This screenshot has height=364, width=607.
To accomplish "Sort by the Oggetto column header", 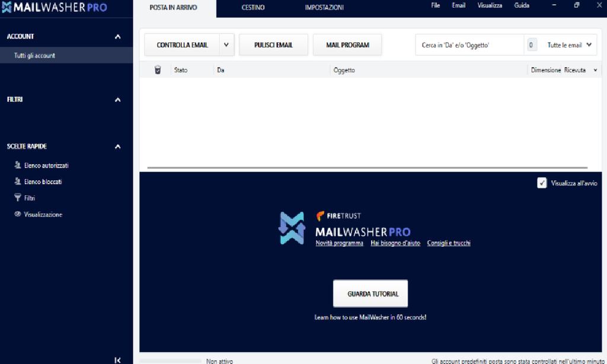I will pos(344,70).
